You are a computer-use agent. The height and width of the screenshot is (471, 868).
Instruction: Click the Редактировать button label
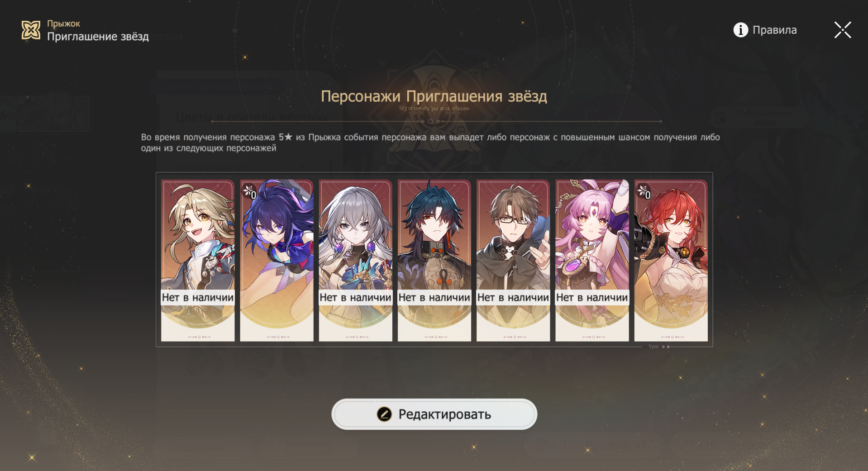[x=444, y=414]
